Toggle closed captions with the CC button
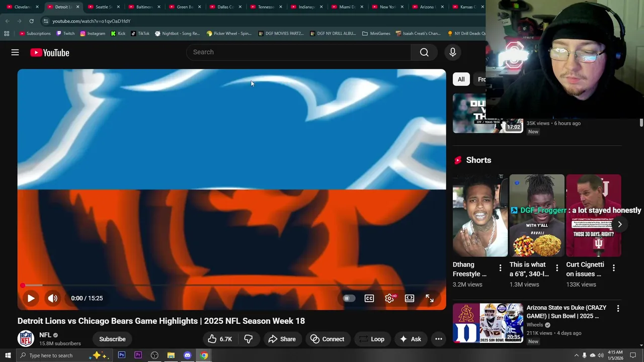The width and height of the screenshot is (644, 362). point(369,298)
